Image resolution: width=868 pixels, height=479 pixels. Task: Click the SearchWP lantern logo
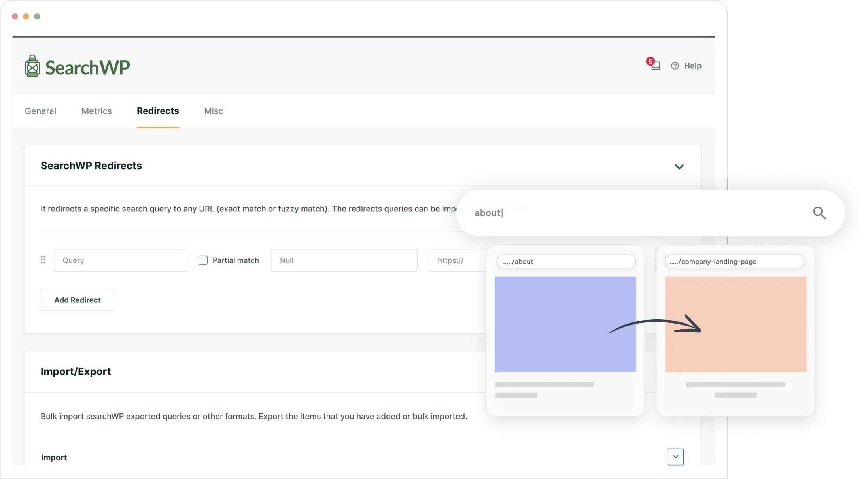click(x=32, y=66)
